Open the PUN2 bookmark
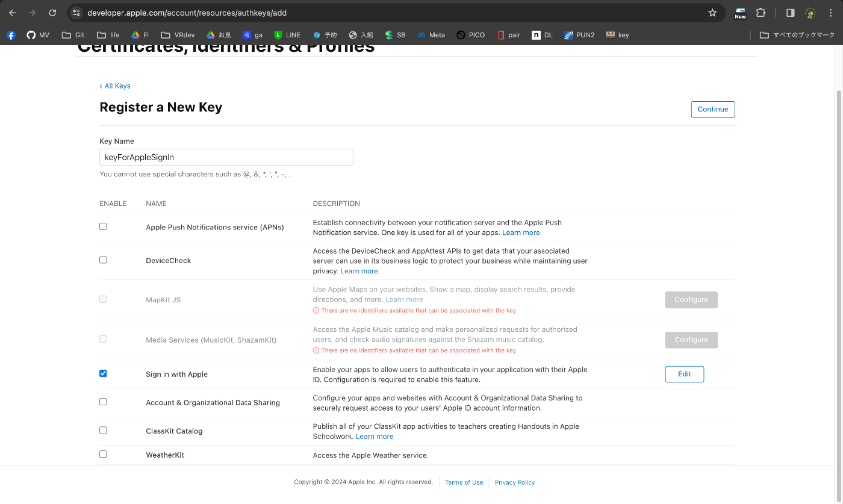The height and width of the screenshot is (504, 843). coord(579,35)
